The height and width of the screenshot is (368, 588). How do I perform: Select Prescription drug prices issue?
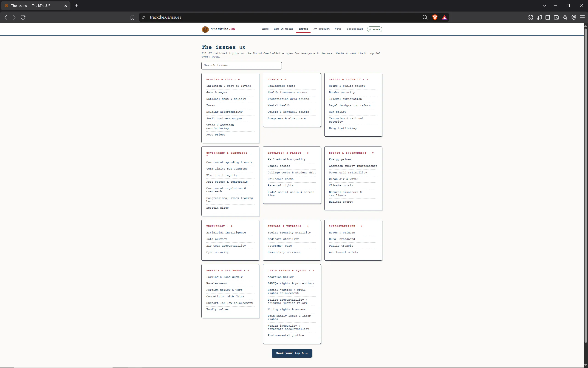coord(288,99)
